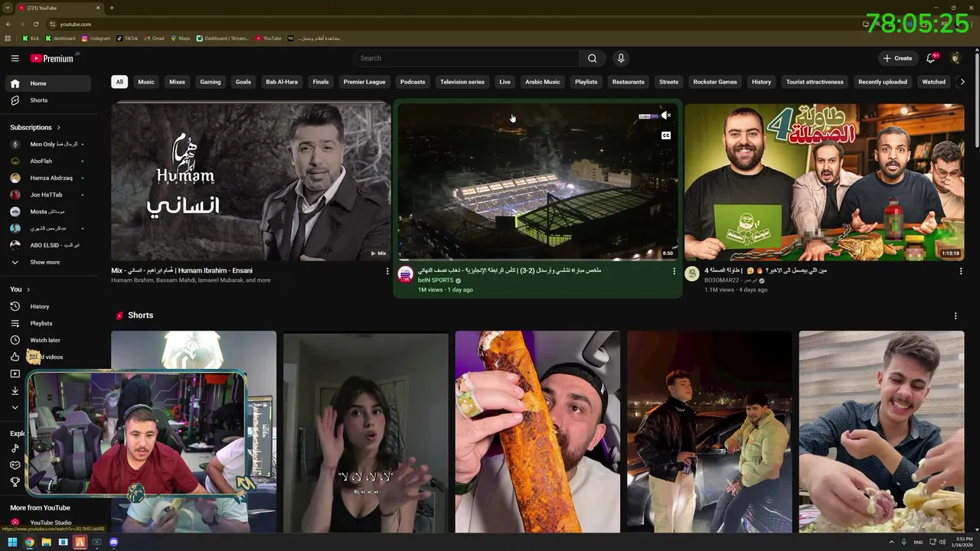Select the Recently uploaded chip
Viewport: 980px width, 551px height.
(x=883, y=82)
